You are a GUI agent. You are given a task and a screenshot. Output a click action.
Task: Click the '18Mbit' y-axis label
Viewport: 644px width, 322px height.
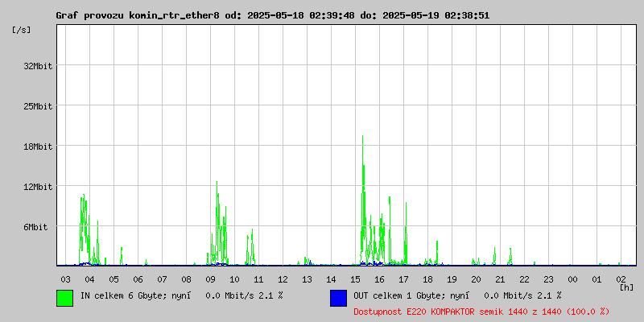[38, 147]
